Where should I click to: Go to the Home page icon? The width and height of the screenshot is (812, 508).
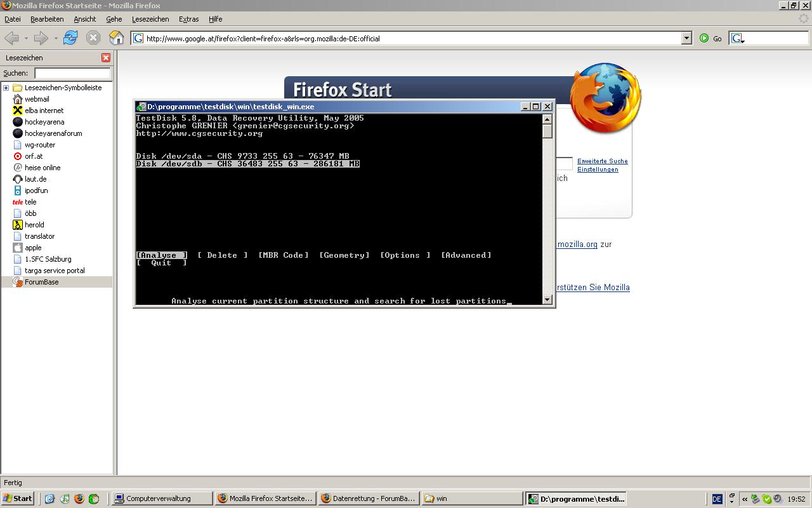tap(116, 38)
